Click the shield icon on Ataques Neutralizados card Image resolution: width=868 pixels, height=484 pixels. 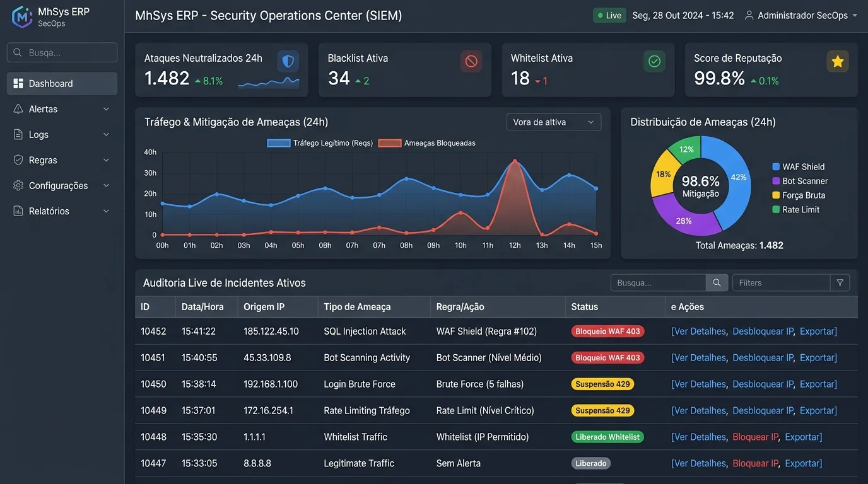point(288,61)
